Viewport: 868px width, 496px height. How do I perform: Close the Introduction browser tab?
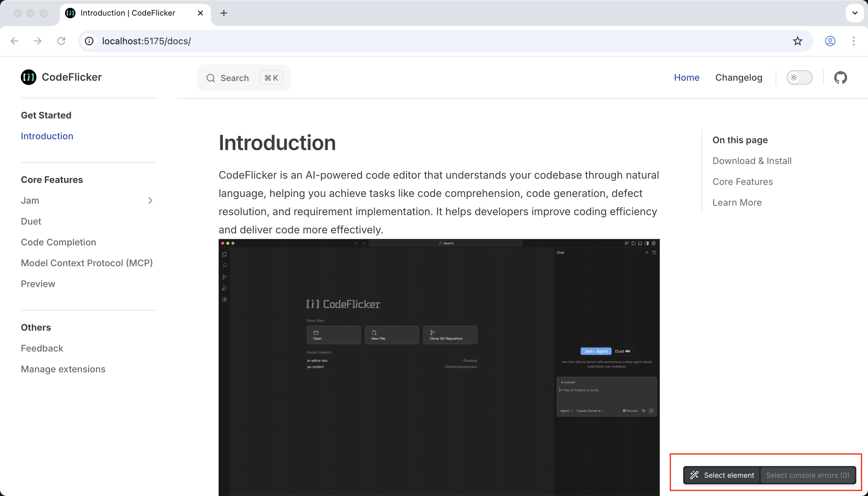click(x=200, y=13)
